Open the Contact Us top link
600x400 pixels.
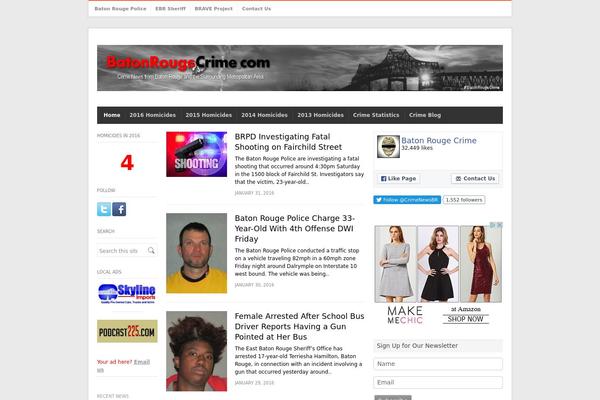click(x=256, y=8)
